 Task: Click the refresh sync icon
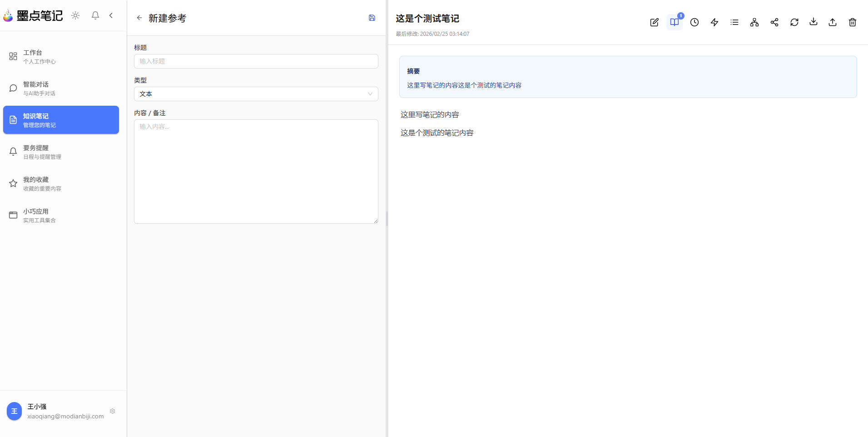[794, 22]
